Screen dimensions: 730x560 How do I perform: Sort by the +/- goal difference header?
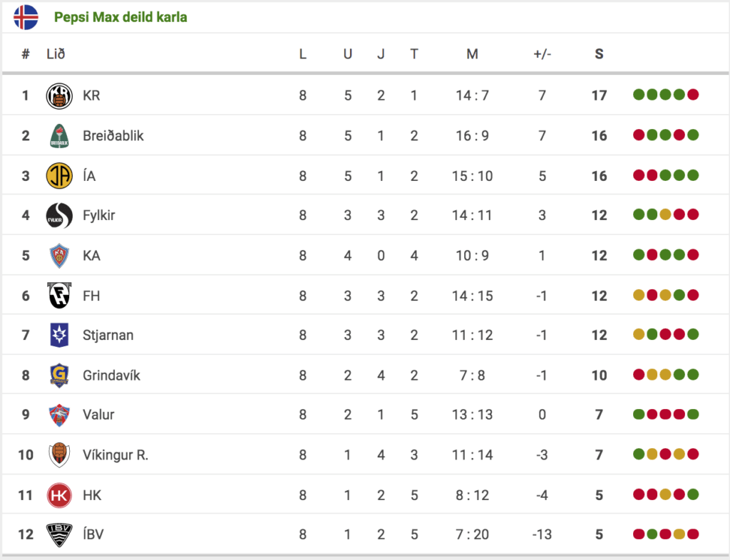542,54
